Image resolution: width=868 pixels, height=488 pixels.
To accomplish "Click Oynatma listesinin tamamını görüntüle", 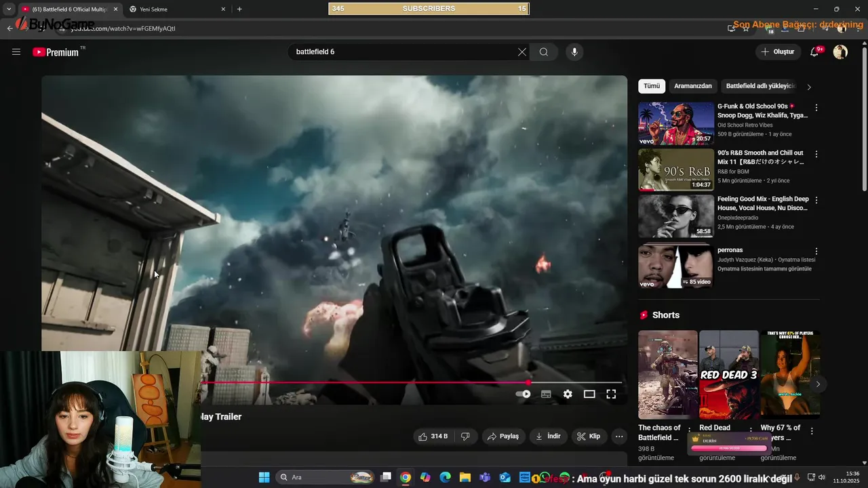I will (764, 269).
